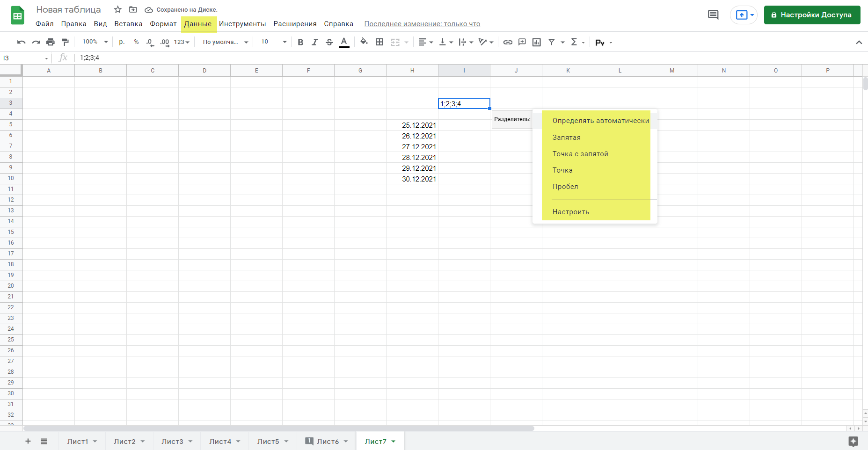Insert a comment
868x450 pixels.
point(522,42)
